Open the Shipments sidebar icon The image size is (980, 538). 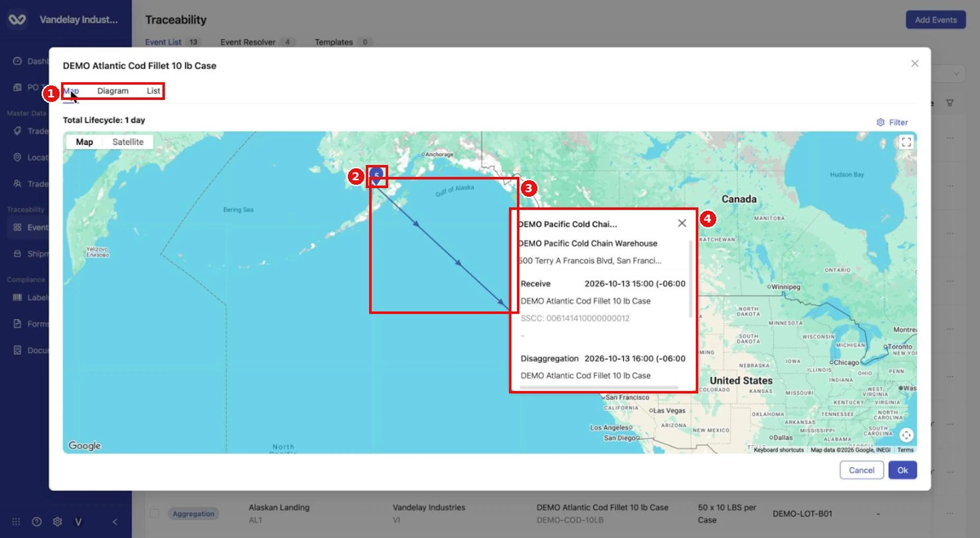(17, 253)
